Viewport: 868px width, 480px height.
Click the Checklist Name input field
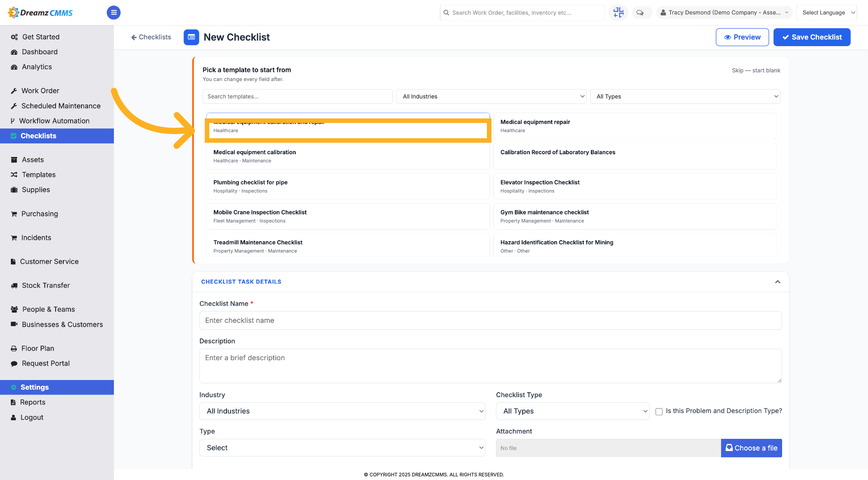click(491, 320)
